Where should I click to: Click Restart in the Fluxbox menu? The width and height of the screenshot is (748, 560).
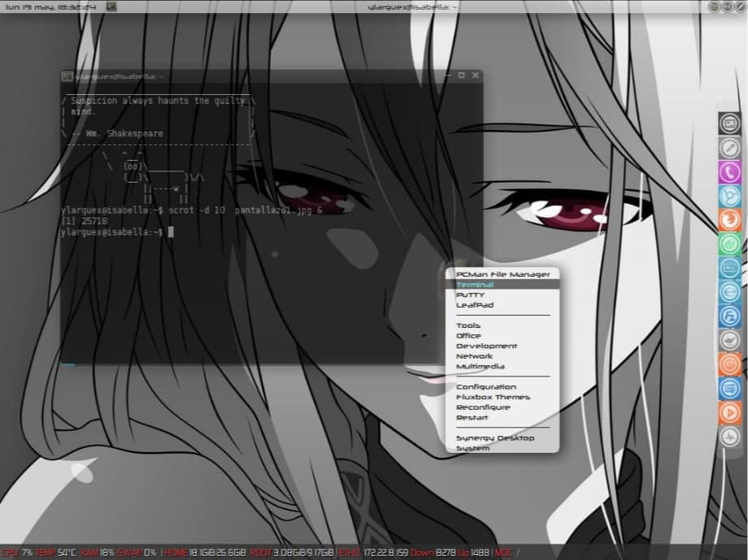tap(472, 418)
